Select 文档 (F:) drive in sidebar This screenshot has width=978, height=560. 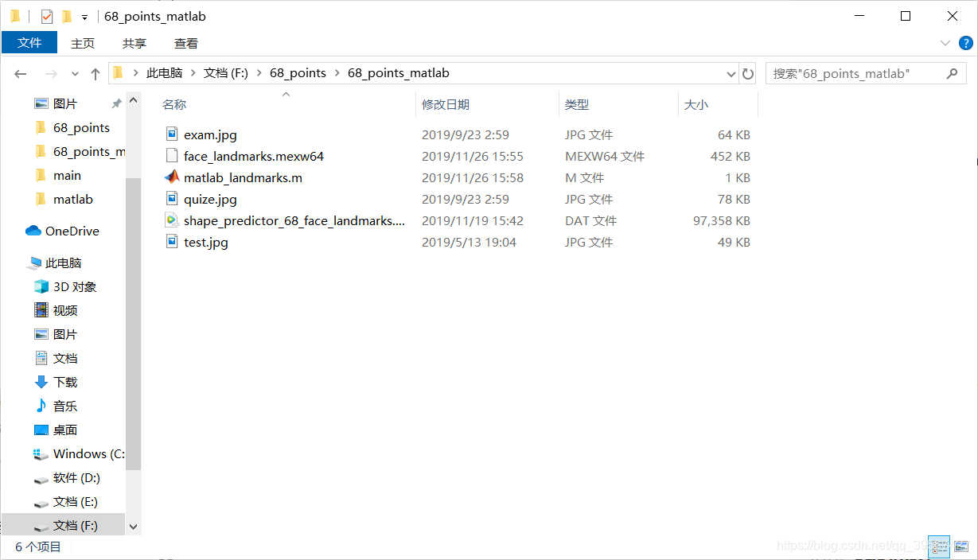76,525
